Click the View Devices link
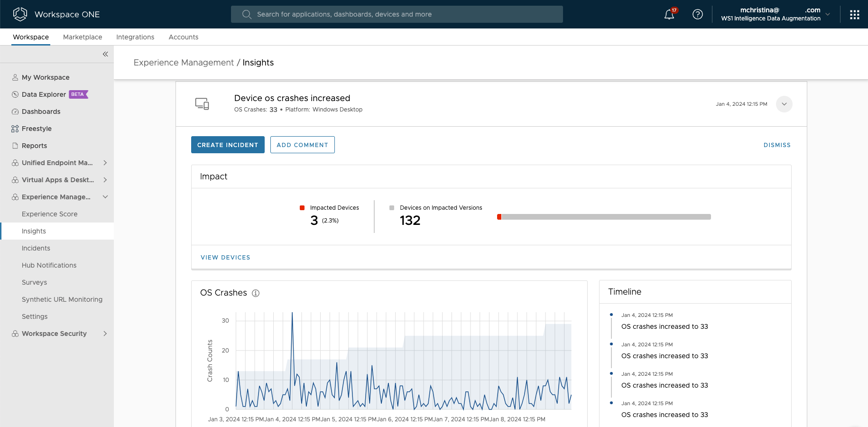Viewport: 868px width, 427px height. (225, 258)
